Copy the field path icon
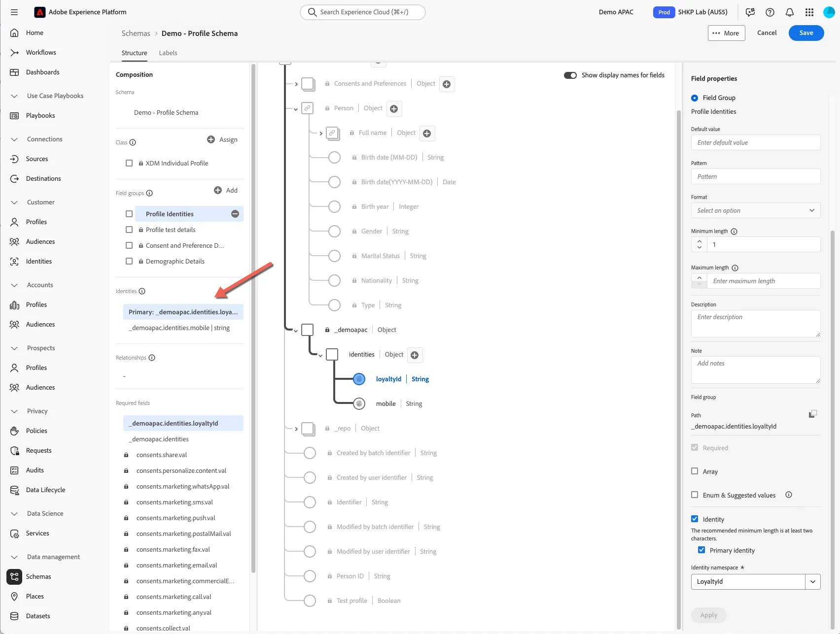 (x=813, y=414)
